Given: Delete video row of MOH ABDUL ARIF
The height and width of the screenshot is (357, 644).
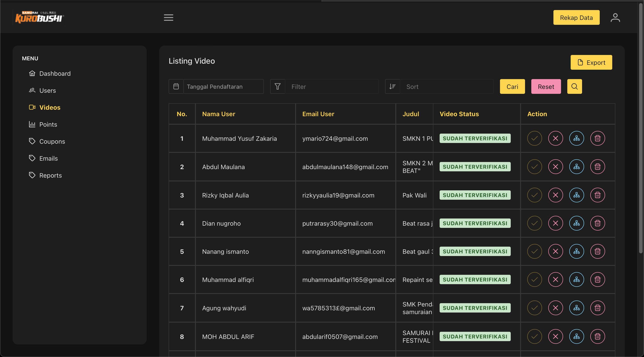Looking at the screenshot, I should (x=597, y=336).
